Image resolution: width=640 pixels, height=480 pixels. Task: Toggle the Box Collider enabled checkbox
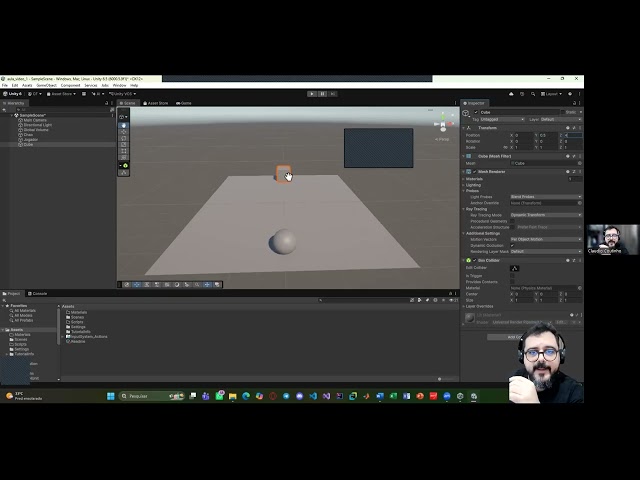click(475, 260)
